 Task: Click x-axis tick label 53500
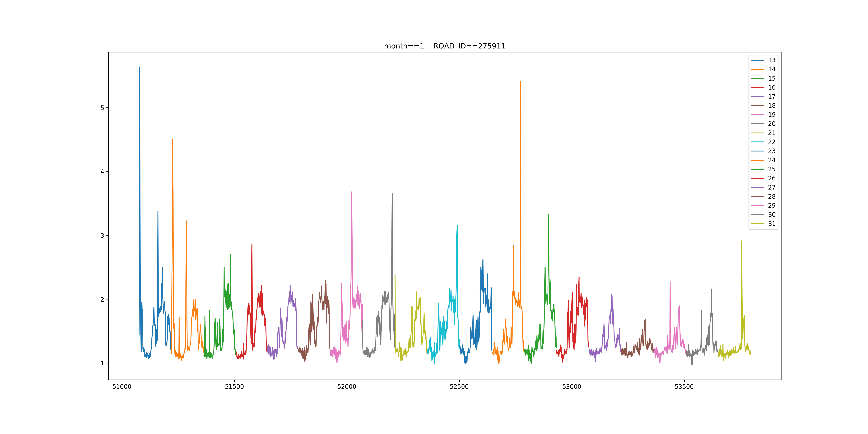click(684, 387)
